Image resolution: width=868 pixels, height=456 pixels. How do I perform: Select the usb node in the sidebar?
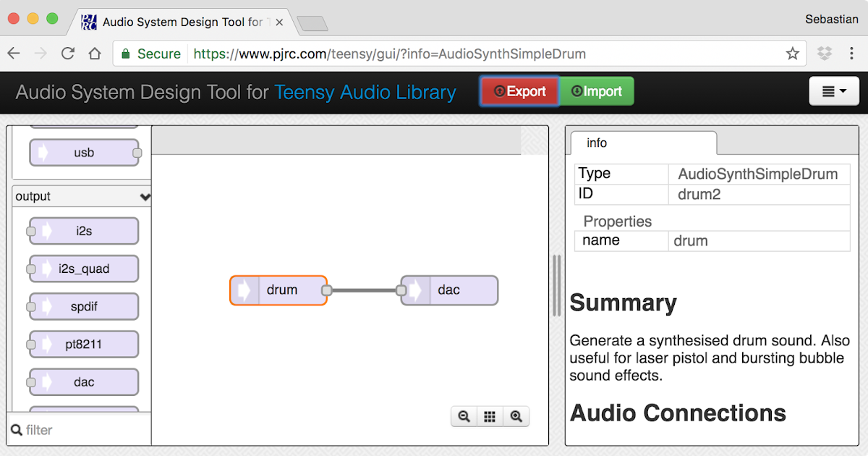(85, 152)
